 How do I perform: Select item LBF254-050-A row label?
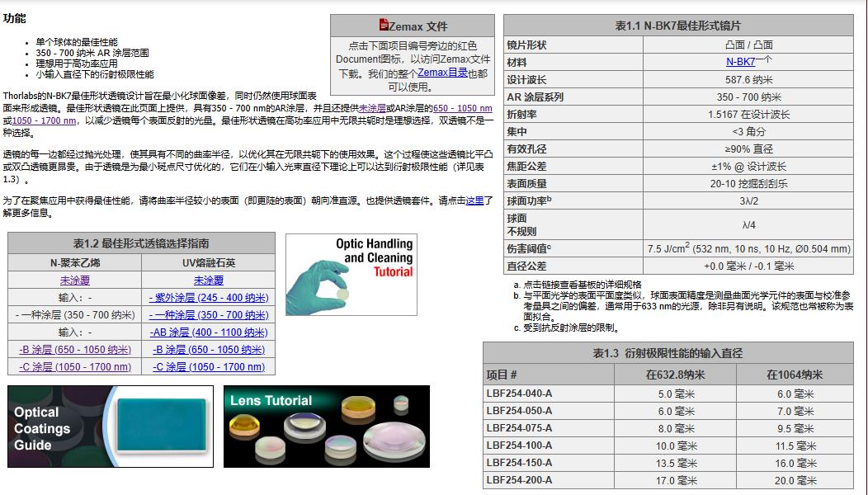519,411
